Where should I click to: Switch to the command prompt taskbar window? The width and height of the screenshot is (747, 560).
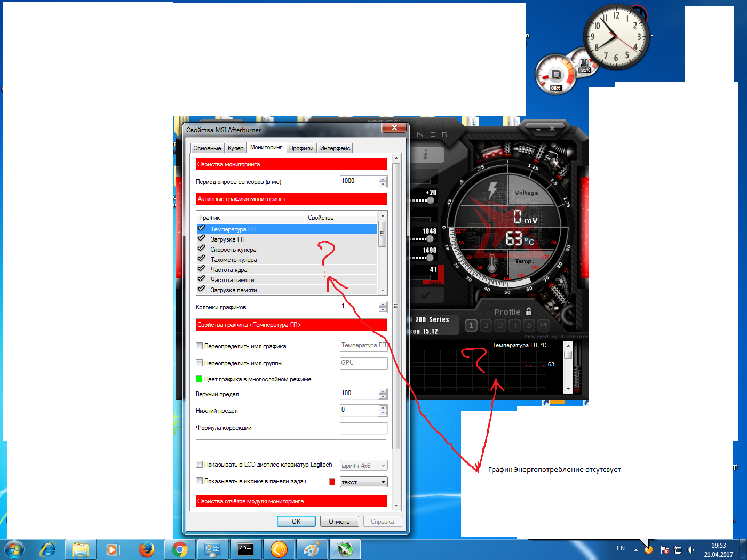246,549
